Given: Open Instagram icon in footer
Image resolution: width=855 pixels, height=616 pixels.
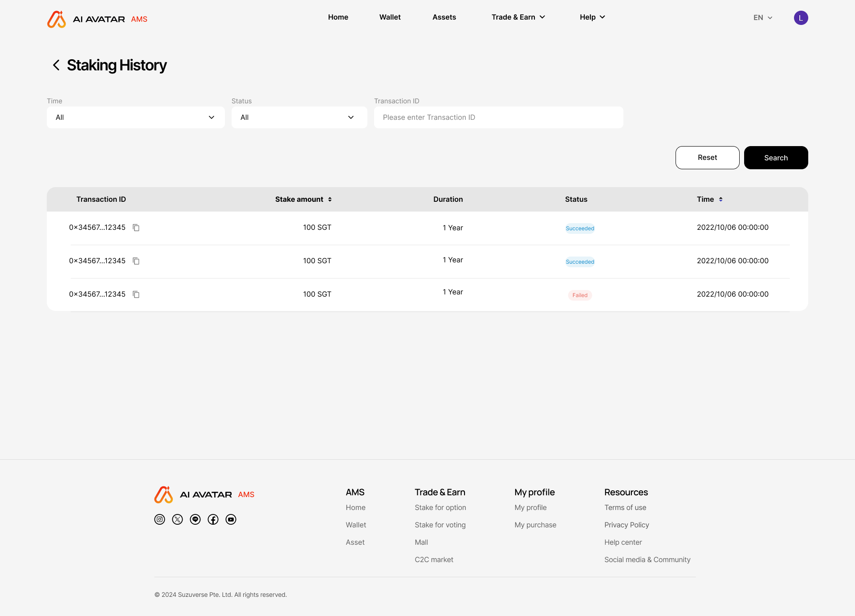Looking at the screenshot, I should 159,519.
